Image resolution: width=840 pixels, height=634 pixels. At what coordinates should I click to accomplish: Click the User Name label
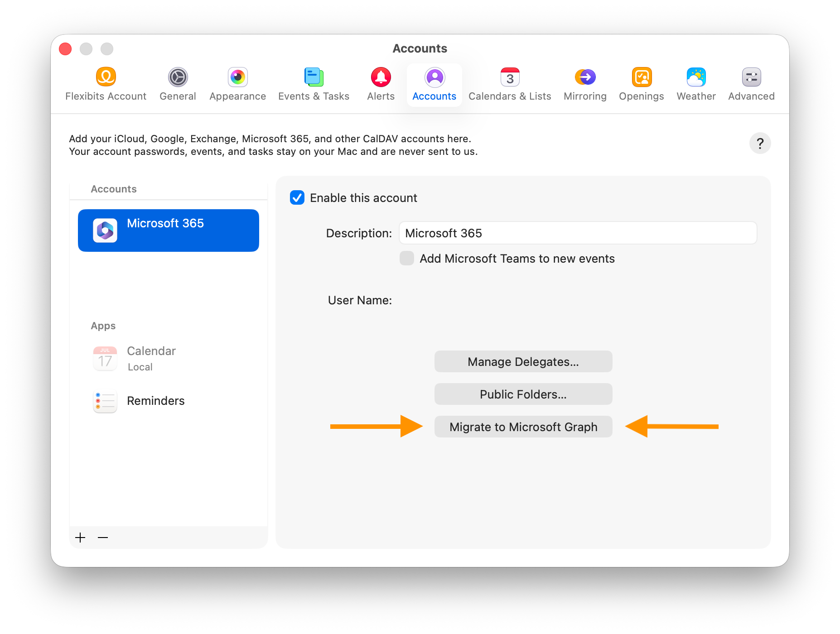point(360,300)
